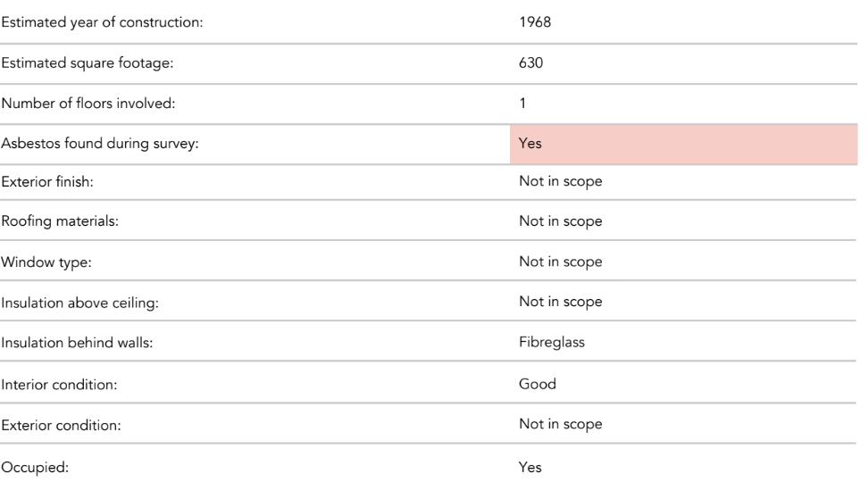This screenshot has width=868, height=482.
Task: Click the 'Fibreglass' insulation value
Action: click(x=551, y=343)
